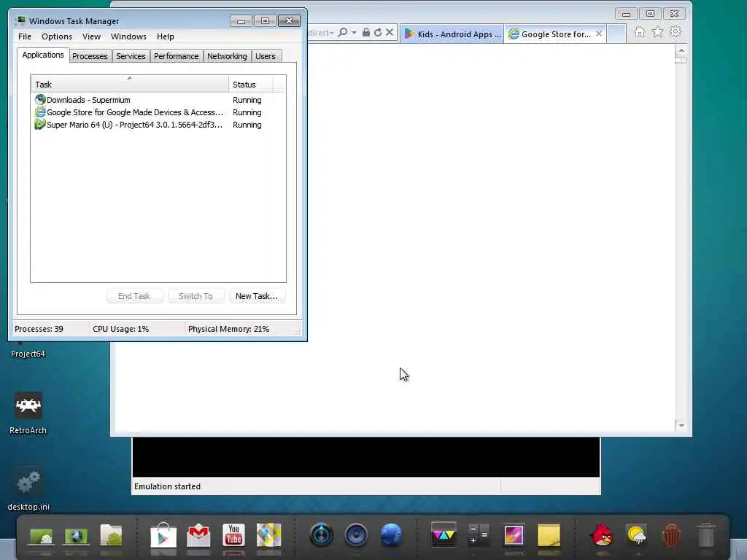Open the weather app in the dock

point(636,535)
